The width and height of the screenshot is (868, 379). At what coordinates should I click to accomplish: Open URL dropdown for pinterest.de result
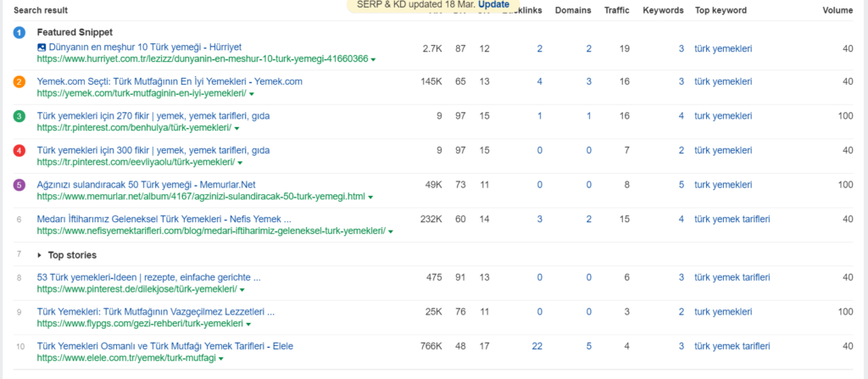pos(242,289)
